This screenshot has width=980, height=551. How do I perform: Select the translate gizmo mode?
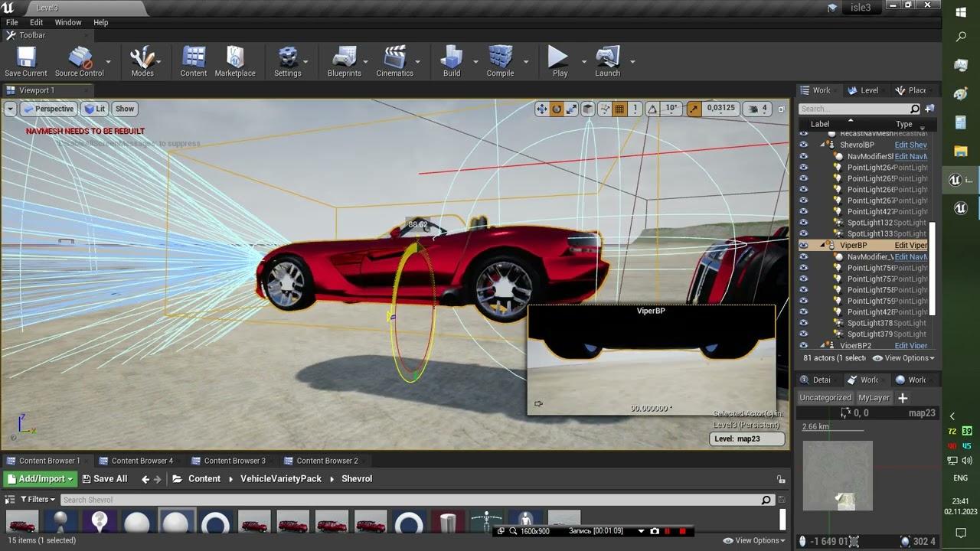tap(542, 109)
